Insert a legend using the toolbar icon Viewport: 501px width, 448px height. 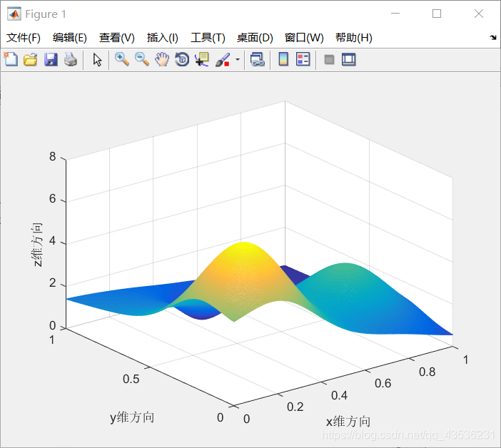click(303, 59)
